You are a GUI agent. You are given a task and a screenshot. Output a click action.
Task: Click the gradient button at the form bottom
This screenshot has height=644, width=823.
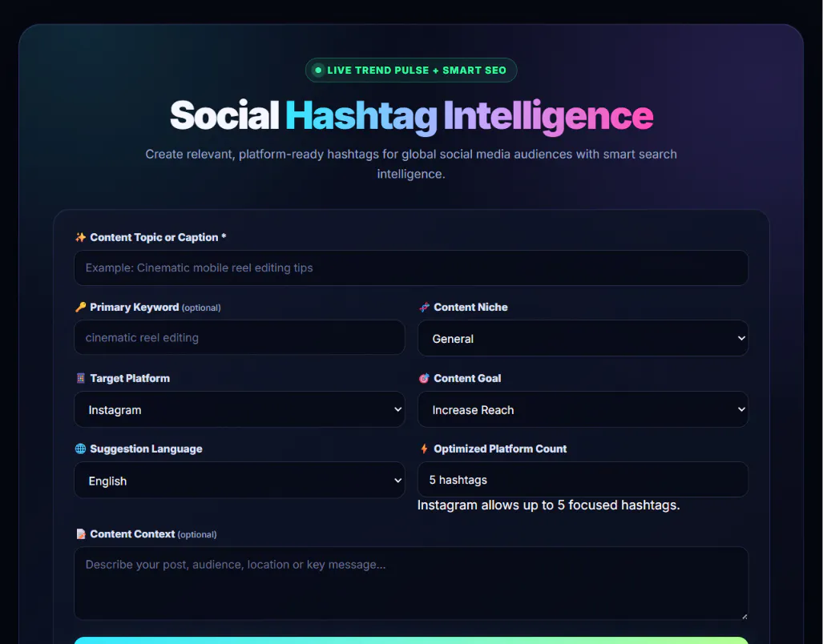[411, 640]
